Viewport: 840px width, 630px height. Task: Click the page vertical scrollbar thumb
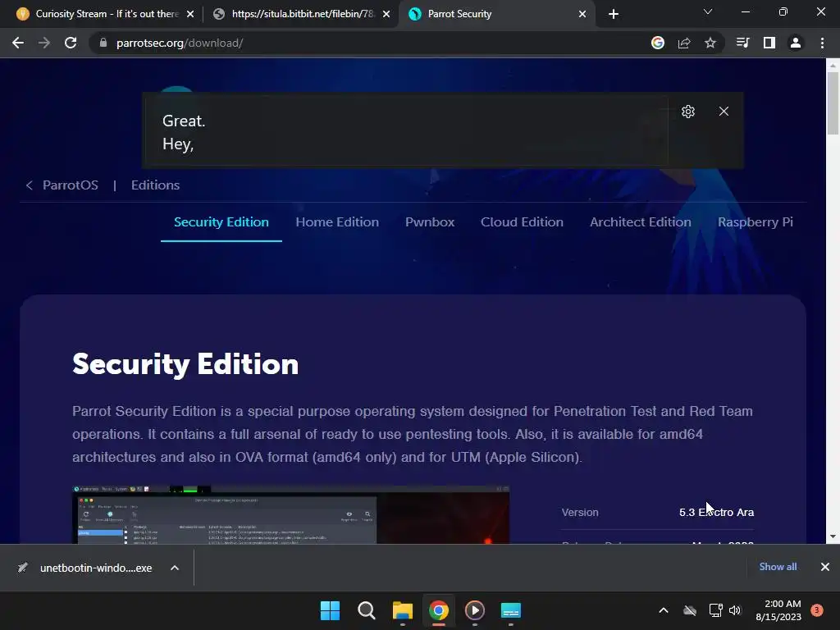pos(833,103)
